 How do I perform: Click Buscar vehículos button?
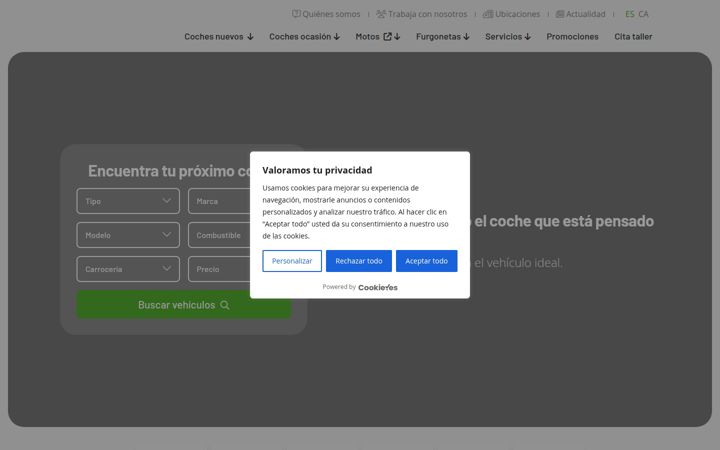pos(184,304)
